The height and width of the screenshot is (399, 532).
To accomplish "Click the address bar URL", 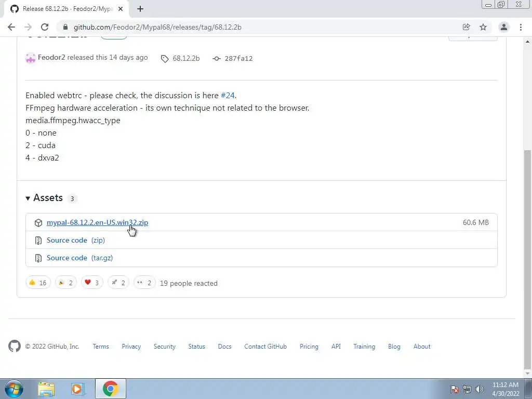I will [x=157, y=27].
